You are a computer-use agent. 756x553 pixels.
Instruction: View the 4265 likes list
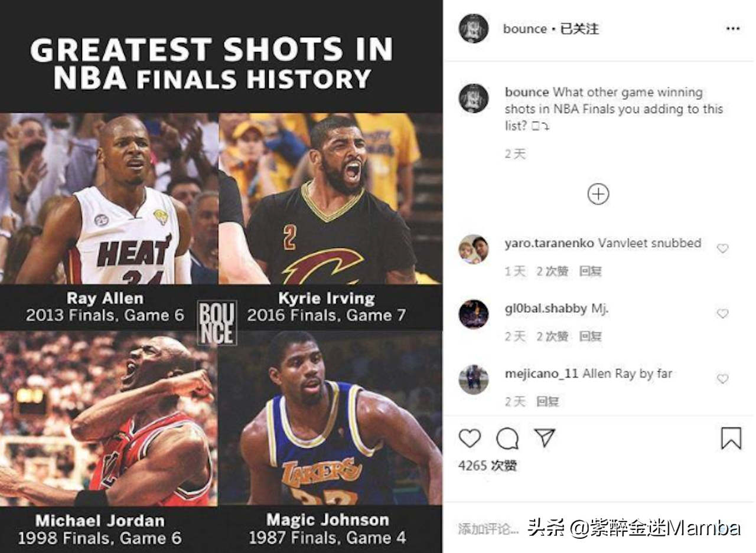pos(488,466)
